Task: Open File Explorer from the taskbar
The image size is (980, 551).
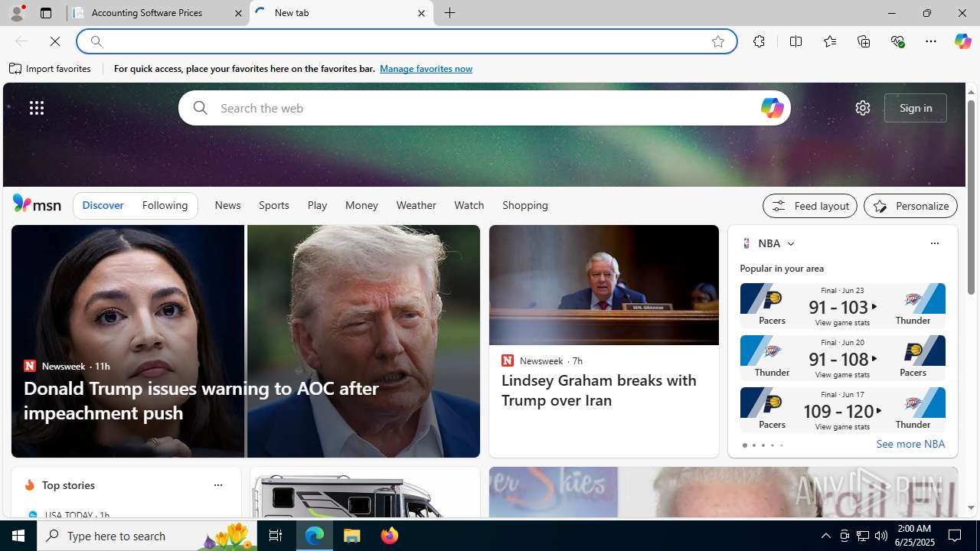Action: click(x=352, y=536)
